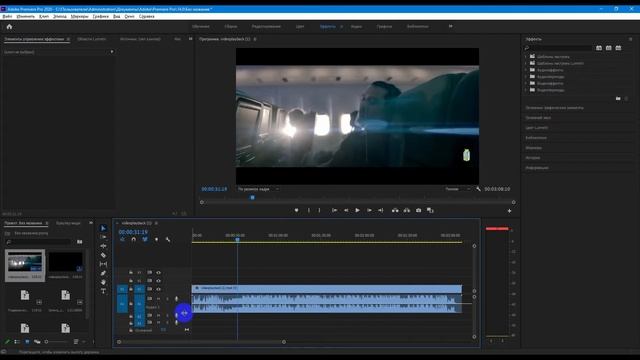The image size is (640, 360).
Task: Open the Окно menu
Action: click(x=129, y=16)
